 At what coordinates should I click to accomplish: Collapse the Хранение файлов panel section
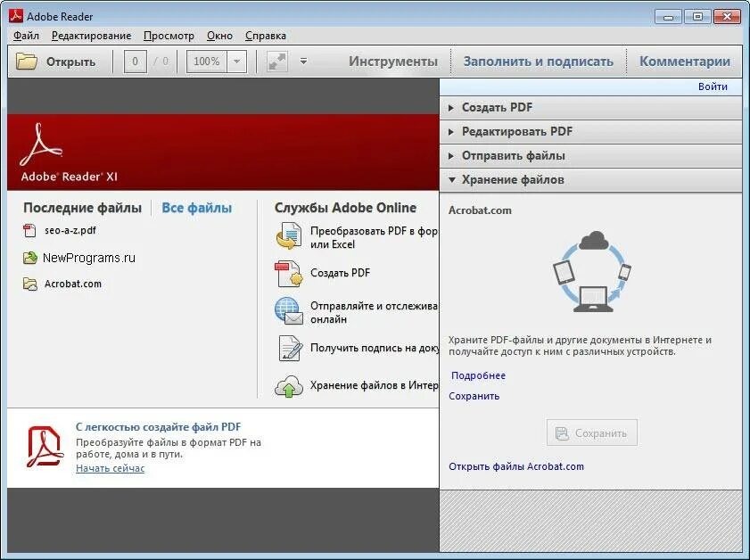[590, 180]
